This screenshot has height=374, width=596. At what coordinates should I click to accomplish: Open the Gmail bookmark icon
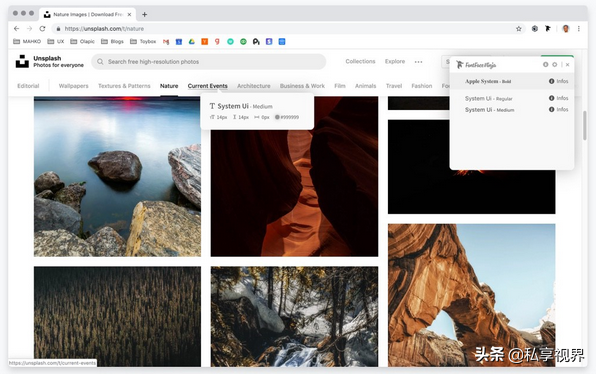click(x=166, y=41)
